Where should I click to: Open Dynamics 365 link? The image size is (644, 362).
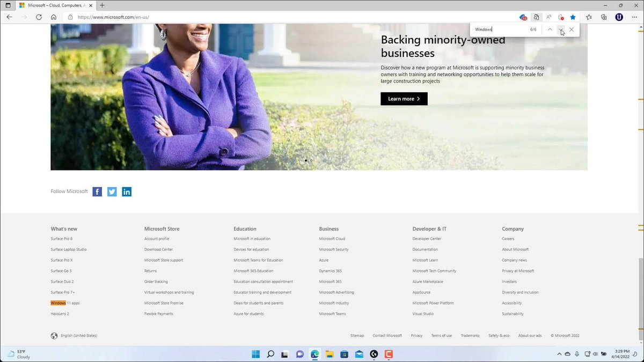pos(331,271)
